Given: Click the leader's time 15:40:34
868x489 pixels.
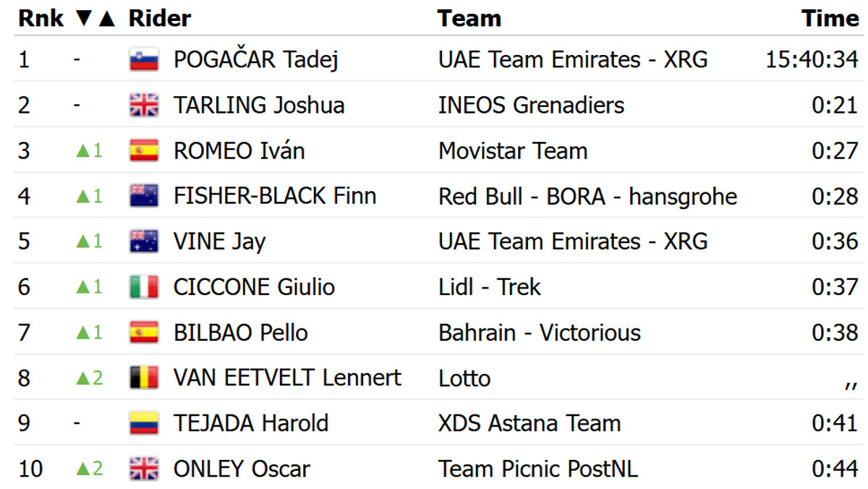Looking at the screenshot, I should click(812, 60).
